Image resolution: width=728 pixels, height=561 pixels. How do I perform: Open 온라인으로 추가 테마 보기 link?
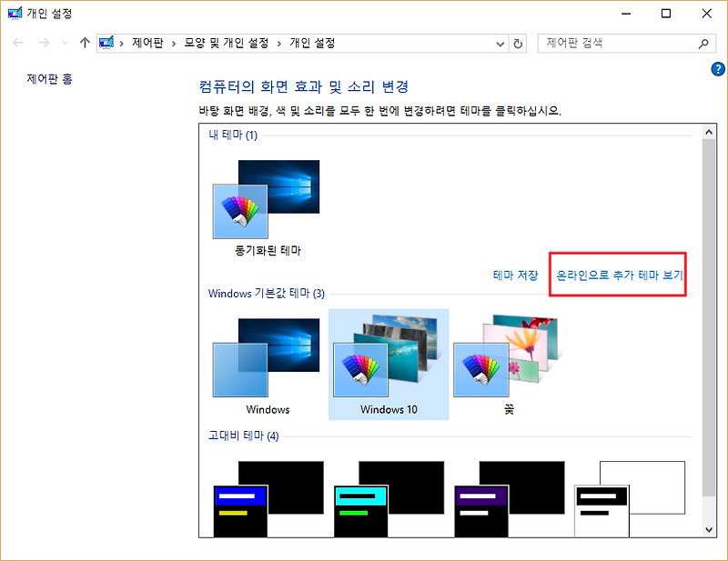620,275
